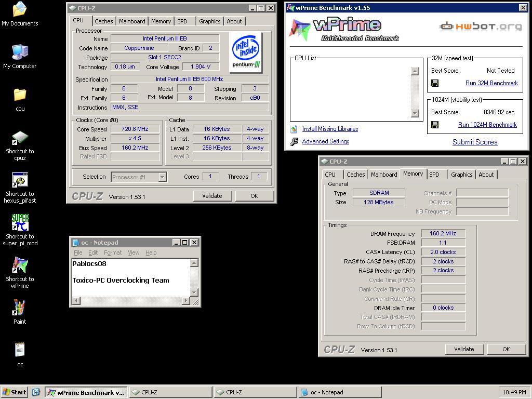Screen dimensions: 532x399
Task: Click the Core Voltage value 1.904 V
Action: (201, 66)
